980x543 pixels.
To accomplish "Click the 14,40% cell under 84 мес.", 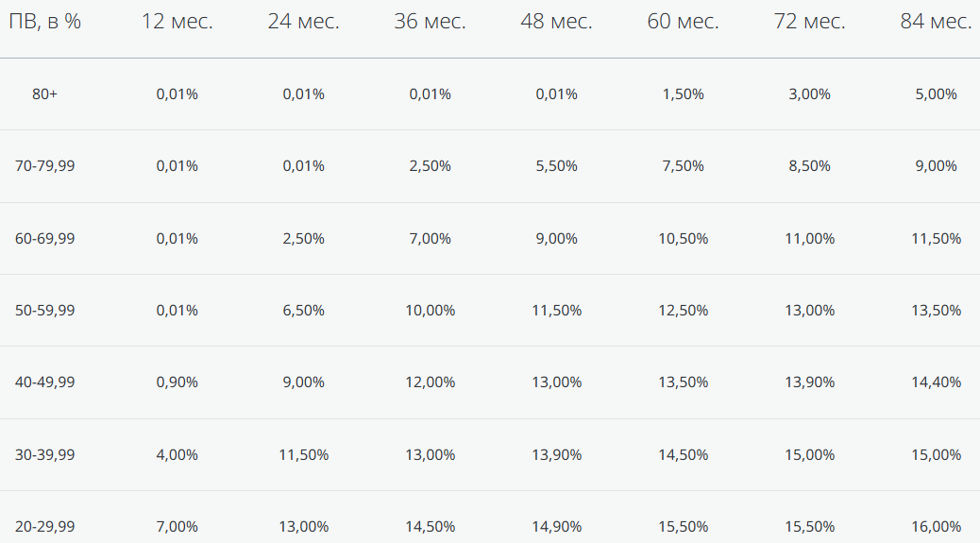I will coord(936,382).
